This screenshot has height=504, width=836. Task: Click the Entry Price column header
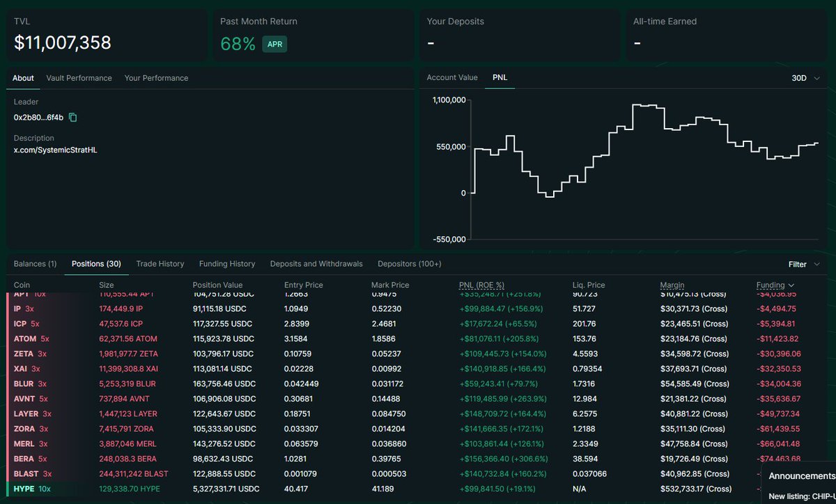pos(304,285)
